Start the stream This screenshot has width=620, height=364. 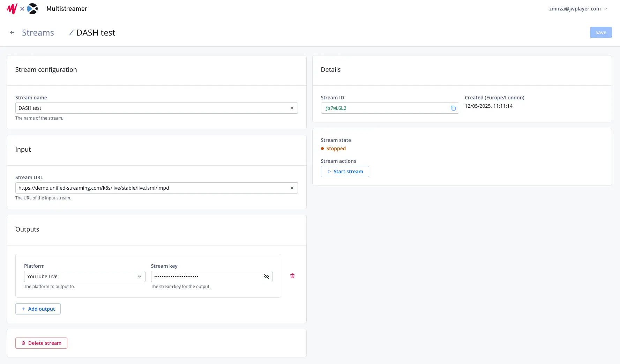345,172
